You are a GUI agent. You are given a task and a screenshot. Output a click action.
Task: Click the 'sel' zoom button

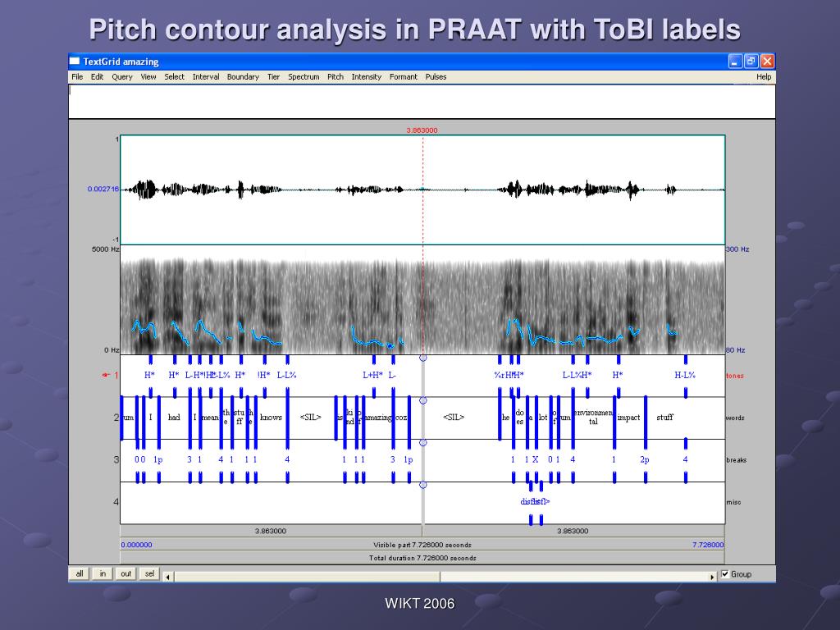pos(149,573)
